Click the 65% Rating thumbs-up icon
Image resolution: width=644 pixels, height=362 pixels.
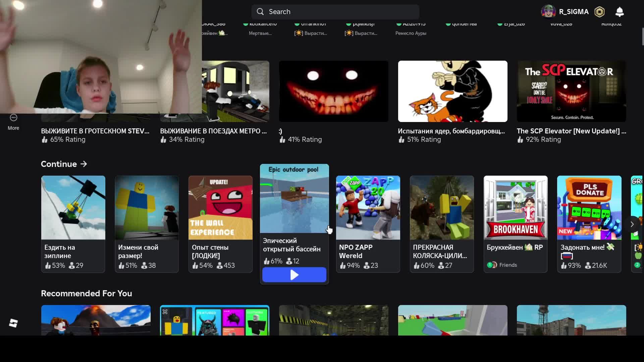(45, 139)
